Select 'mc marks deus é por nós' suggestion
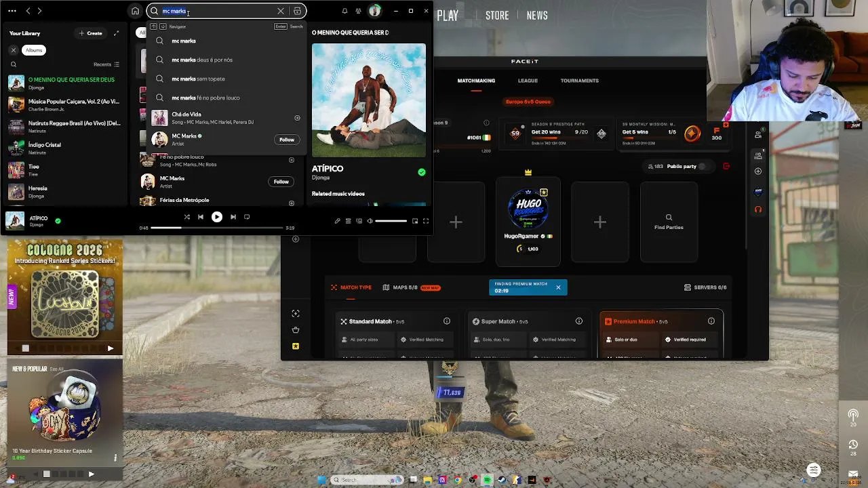Image resolution: width=868 pixels, height=488 pixels. 226,60
